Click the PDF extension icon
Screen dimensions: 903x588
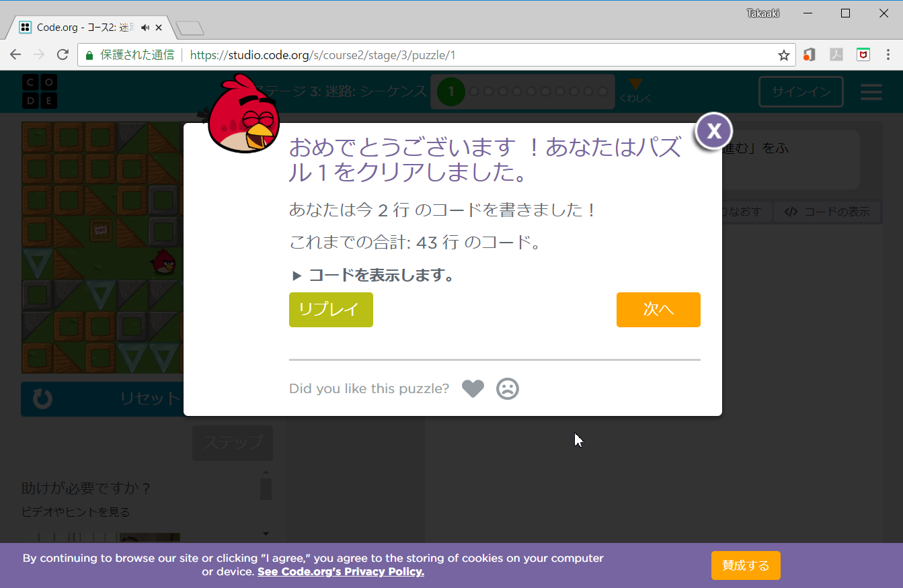click(x=836, y=55)
